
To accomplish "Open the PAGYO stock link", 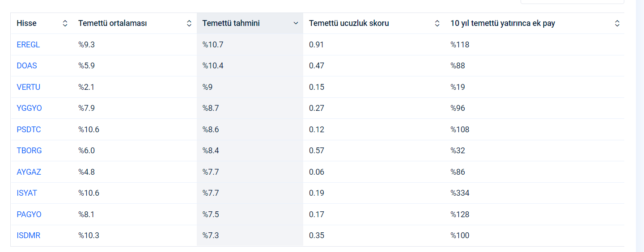I will (29, 214).
